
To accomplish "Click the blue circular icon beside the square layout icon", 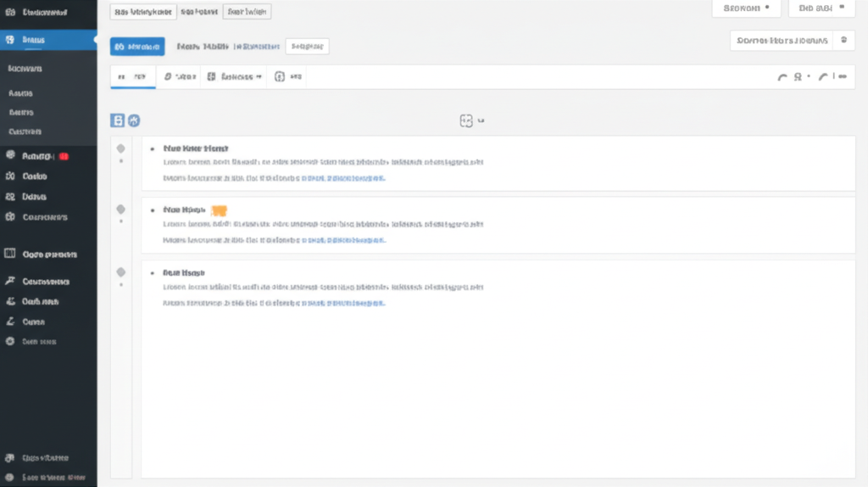I will pyautogui.click(x=134, y=120).
